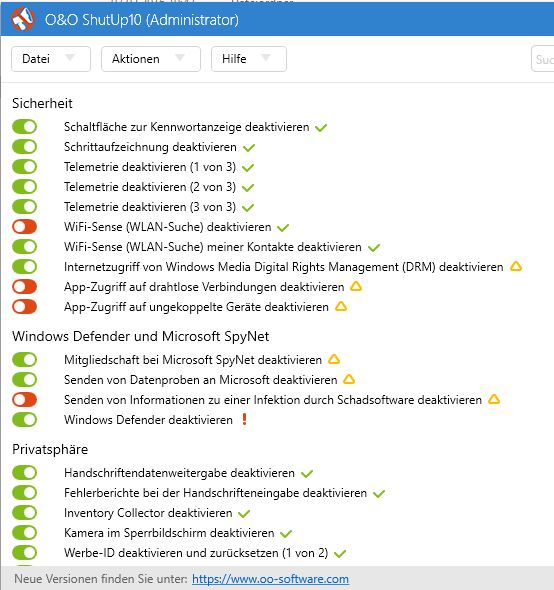Open the www.oo-software.com link

tap(270, 579)
